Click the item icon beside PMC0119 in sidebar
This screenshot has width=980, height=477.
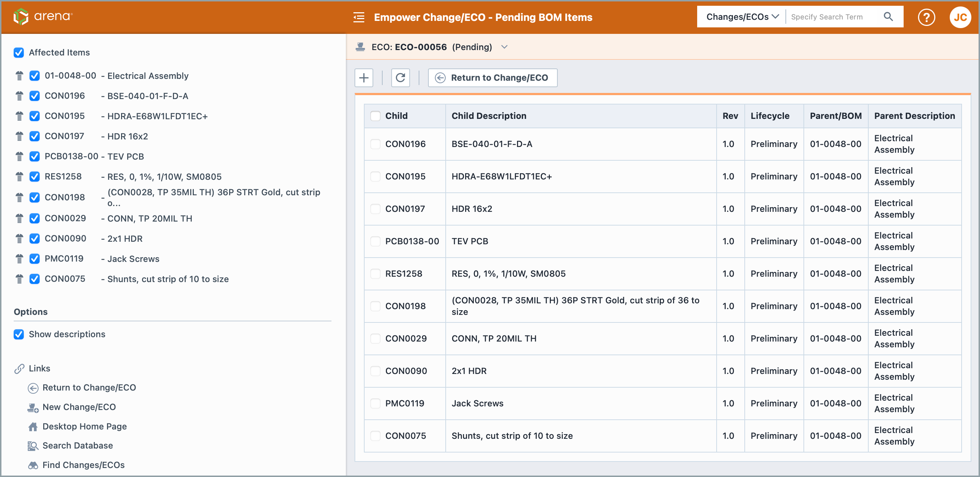click(x=19, y=259)
